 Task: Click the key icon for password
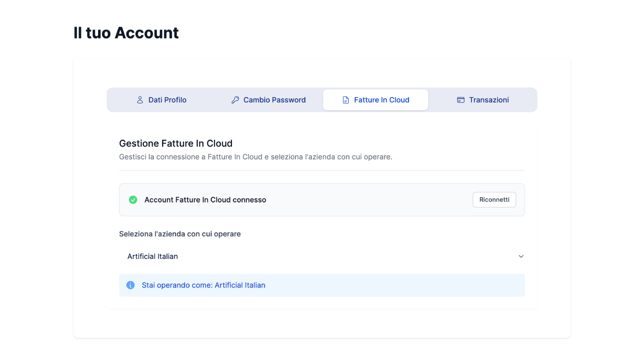pyautogui.click(x=235, y=100)
